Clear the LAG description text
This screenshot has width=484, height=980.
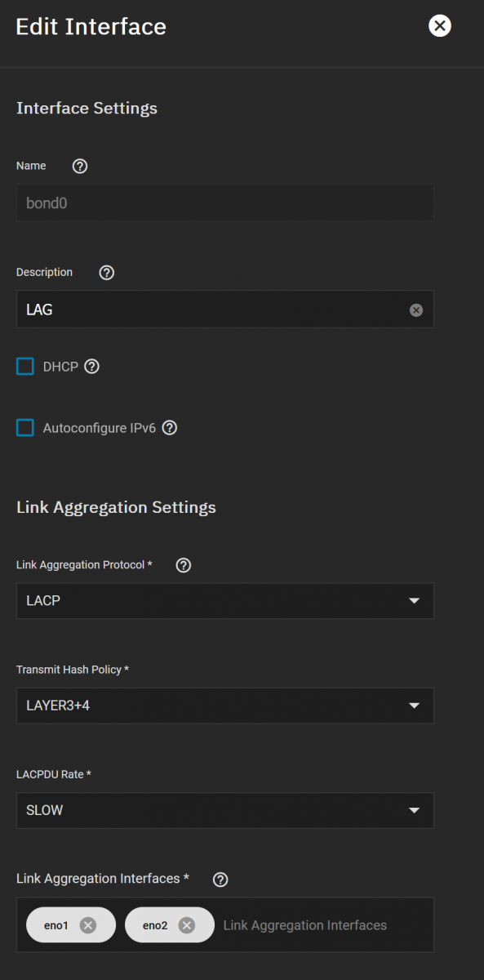point(416,310)
